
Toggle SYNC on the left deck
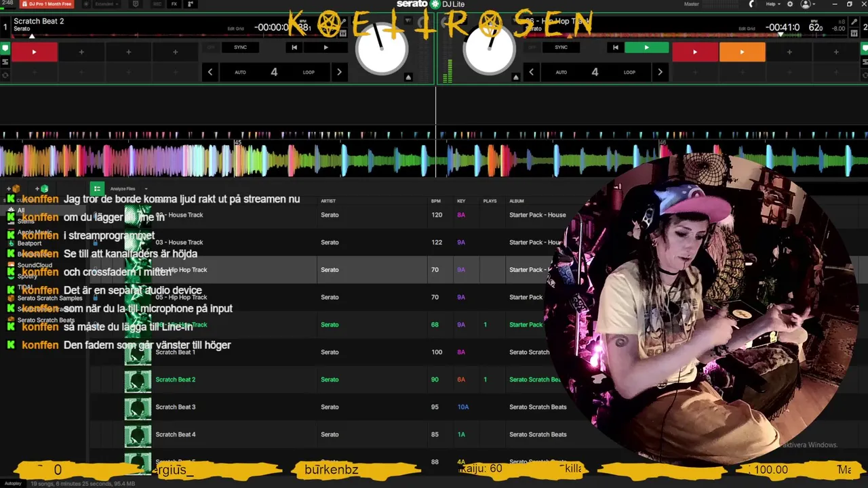click(x=240, y=47)
